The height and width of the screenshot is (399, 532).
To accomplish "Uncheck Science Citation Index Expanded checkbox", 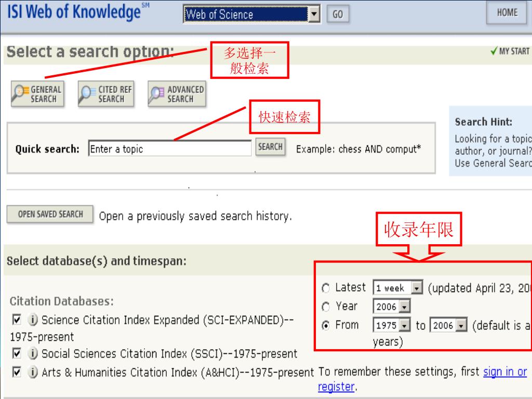I will [x=16, y=320].
